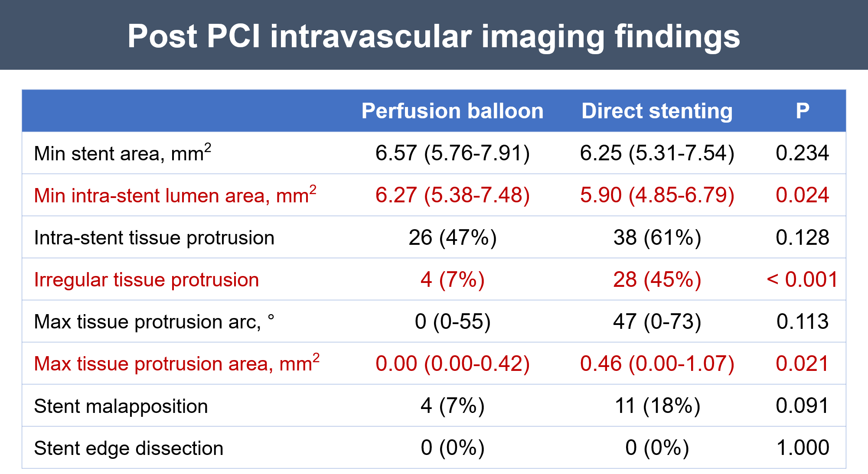Click the 'P' column header
868x474 pixels.
pos(802,111)
